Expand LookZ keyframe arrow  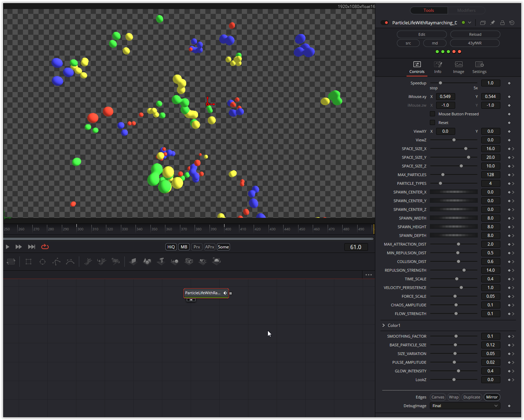pyautogui.click(x=513, y=380)
